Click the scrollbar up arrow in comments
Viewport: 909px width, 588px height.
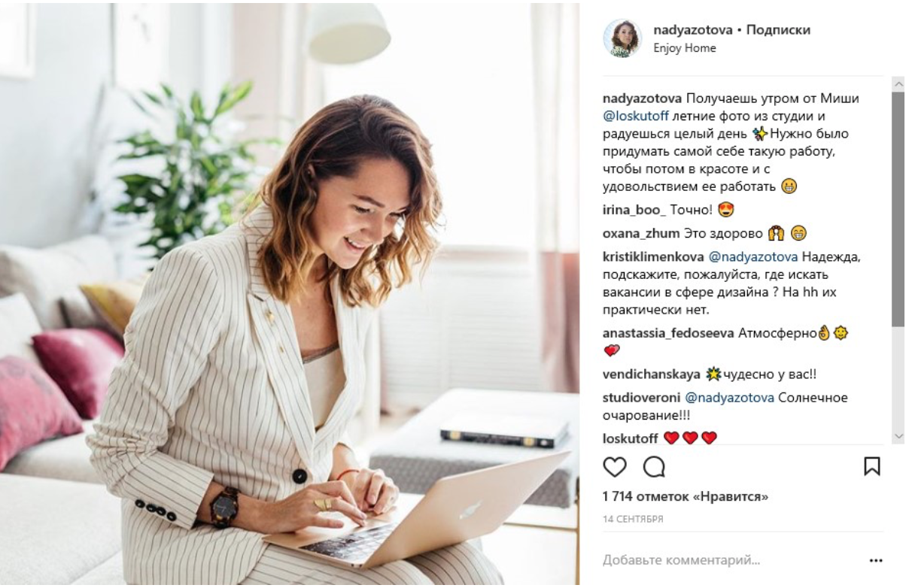(x=897, y=83)
